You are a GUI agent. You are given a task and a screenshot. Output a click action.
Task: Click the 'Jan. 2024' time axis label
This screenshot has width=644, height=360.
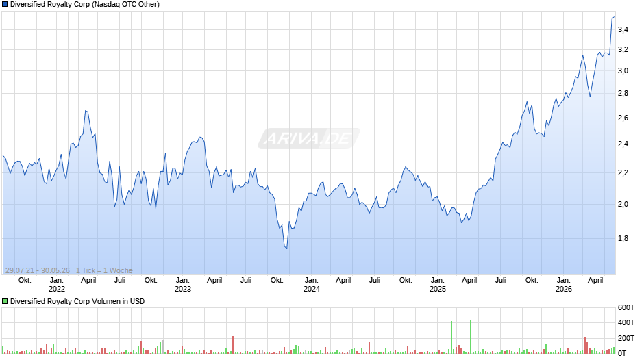311,285
